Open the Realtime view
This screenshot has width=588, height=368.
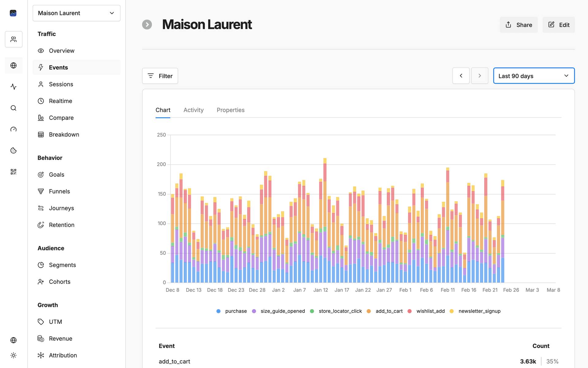point(77,101)
